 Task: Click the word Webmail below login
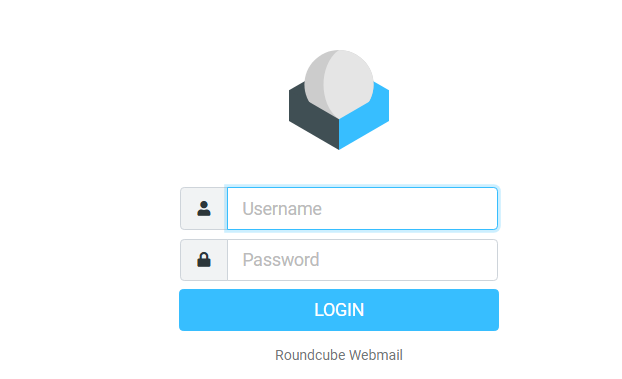tap(376, 355)
